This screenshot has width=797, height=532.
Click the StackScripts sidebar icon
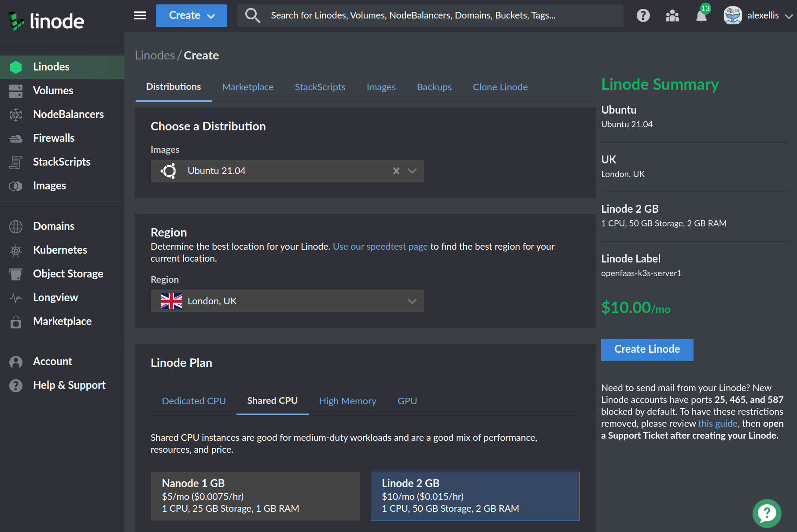coord(16,162)
